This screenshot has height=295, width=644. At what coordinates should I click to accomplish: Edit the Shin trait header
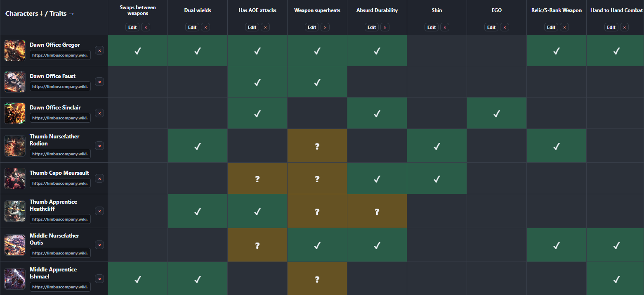[432, 27]
